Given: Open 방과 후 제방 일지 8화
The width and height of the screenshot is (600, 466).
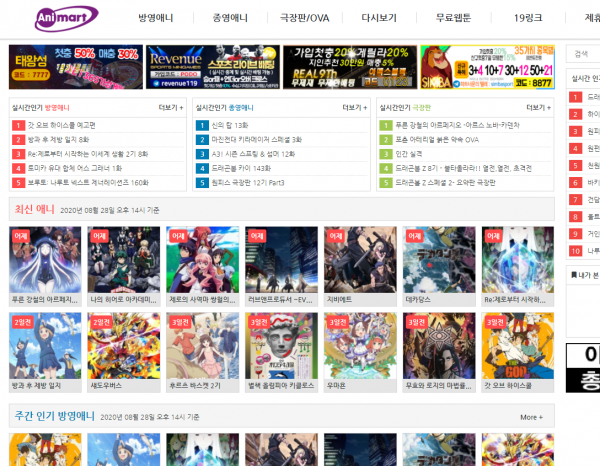Looking at the screenshot, I should click(59, 140).
